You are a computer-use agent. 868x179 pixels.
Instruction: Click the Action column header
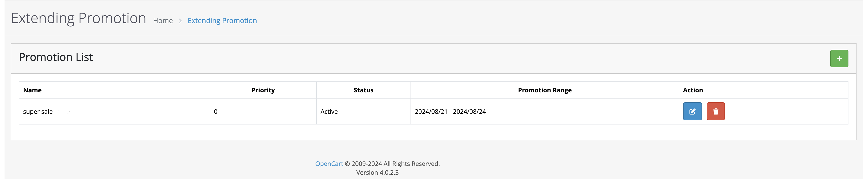693,90
